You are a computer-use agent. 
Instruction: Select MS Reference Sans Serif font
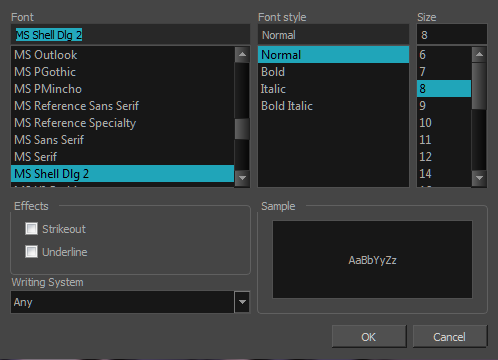tap(123, 106)
